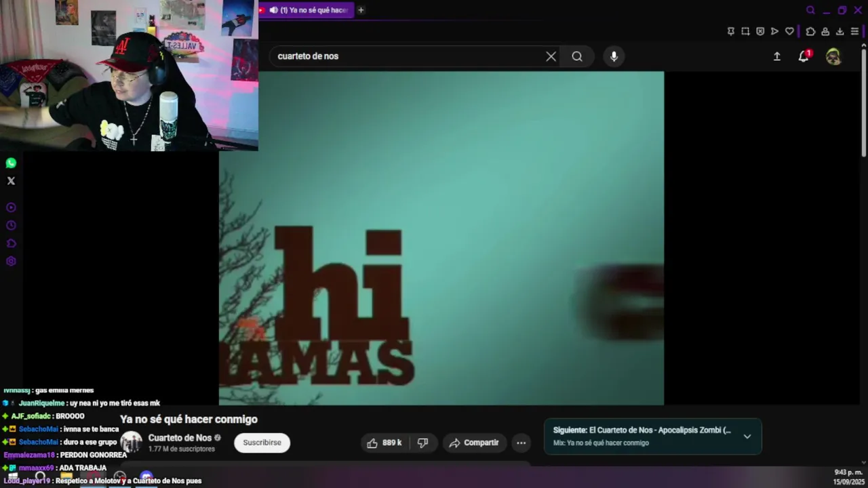This screenshot has height=488, width=868.
Task: Click the pin icon in the address toolbar
Action: [x=730, y=31]
